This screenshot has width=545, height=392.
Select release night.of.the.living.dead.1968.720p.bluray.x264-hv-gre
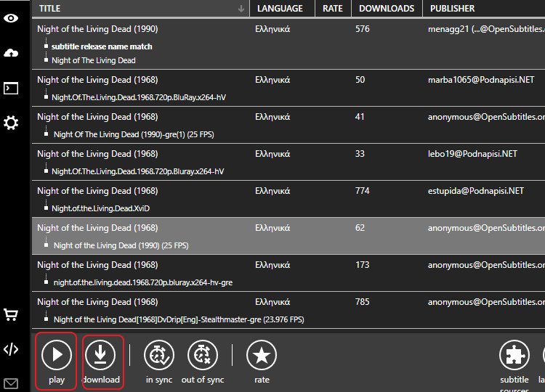pos(143,282)
